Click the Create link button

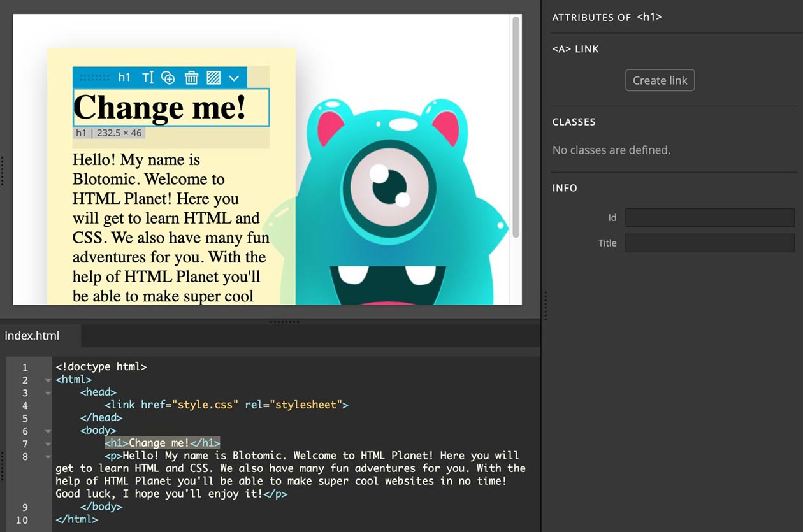pos(660,80)
